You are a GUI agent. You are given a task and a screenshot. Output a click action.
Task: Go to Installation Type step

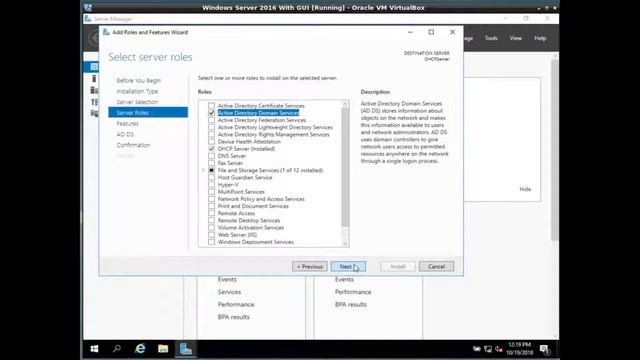point(137,91)
